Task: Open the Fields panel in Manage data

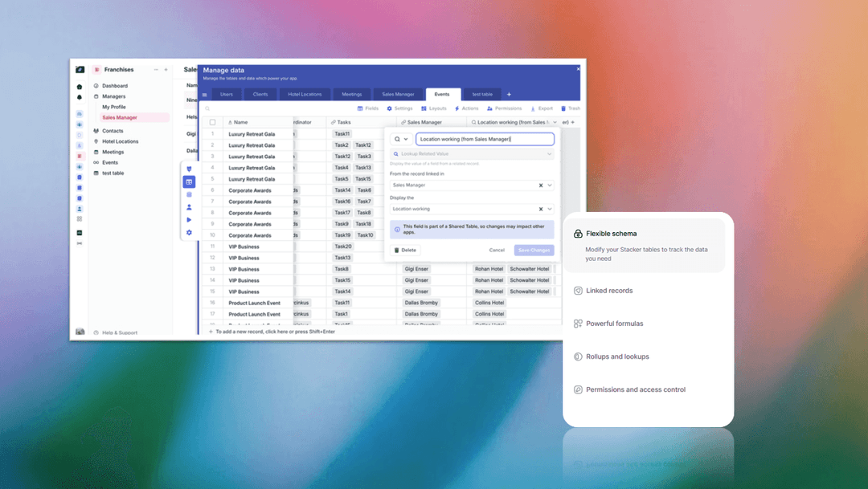Action: [371, 108]
